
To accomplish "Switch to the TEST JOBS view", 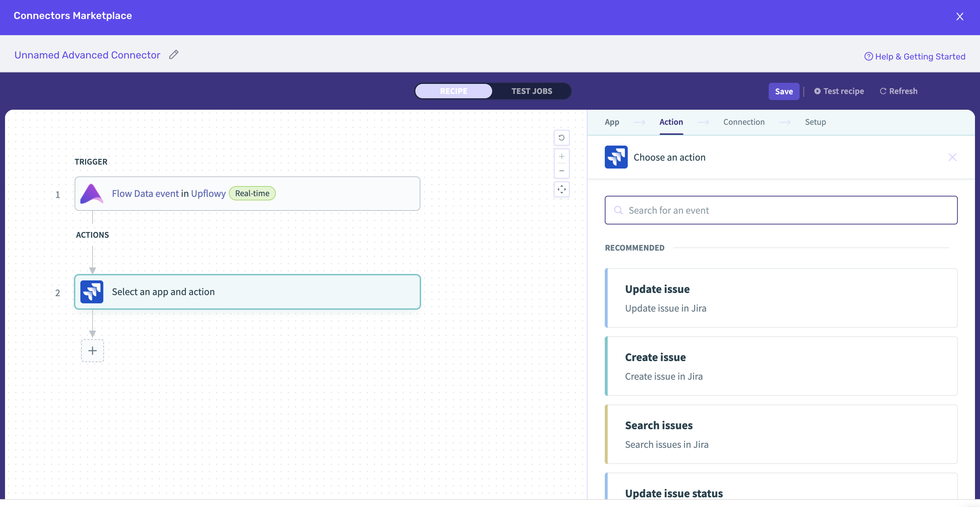I will click(532, 91).
